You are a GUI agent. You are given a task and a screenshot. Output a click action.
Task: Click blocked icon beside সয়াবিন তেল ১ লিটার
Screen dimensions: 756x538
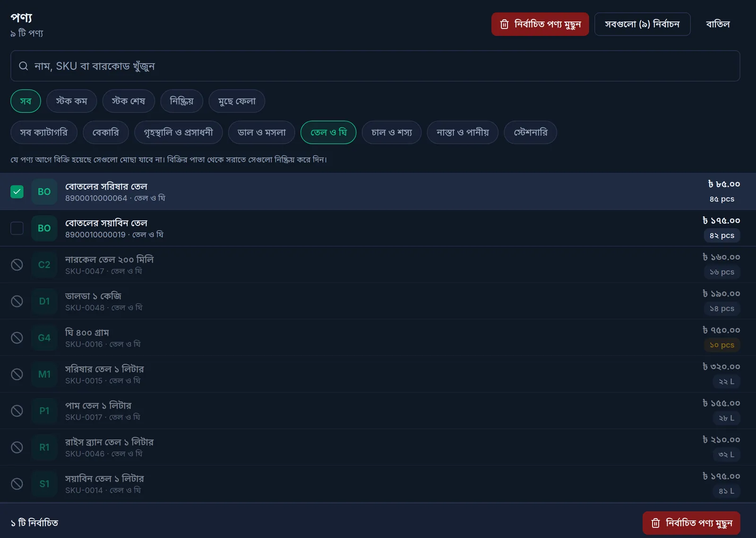click(x=17, y=484)
